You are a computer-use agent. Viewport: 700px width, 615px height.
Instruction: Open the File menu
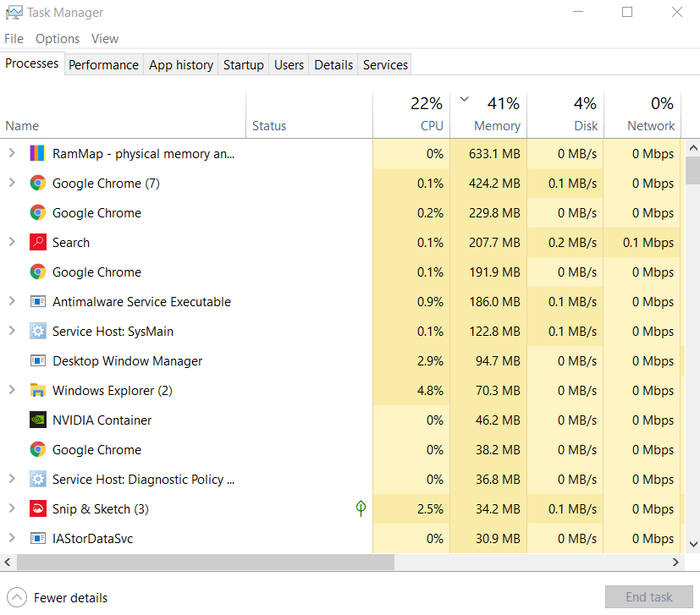click(14, 39)
